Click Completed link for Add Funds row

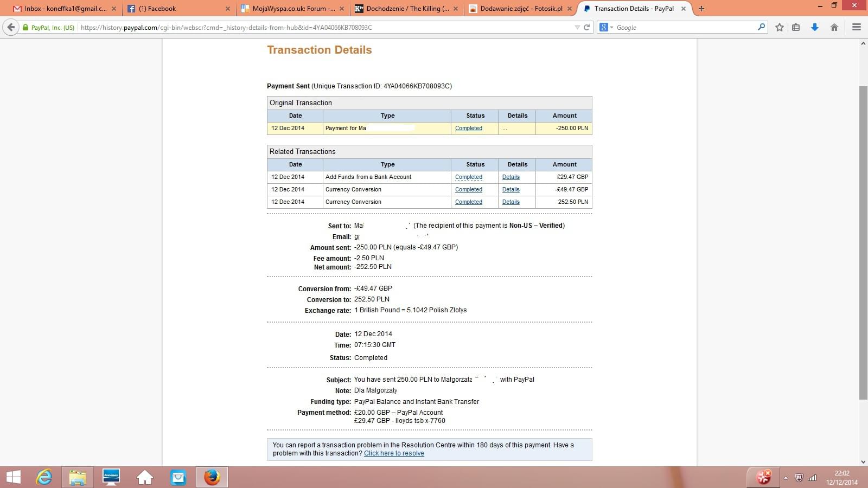[x=469, y=177]
